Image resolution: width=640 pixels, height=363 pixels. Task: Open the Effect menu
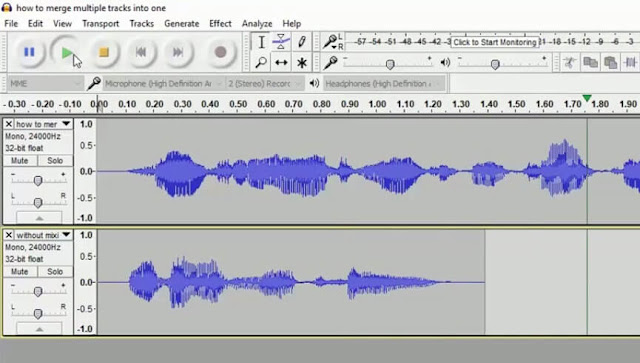(220, 24)
